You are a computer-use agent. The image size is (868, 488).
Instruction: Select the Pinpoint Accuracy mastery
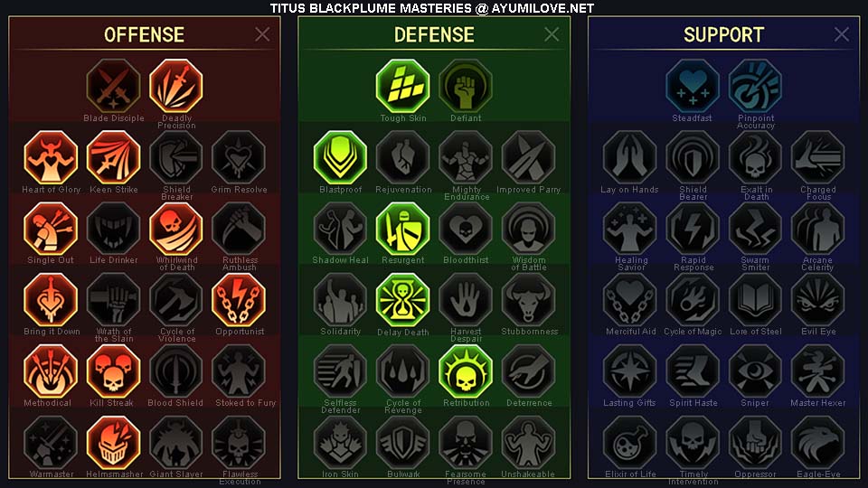click(x=755, y=87)
